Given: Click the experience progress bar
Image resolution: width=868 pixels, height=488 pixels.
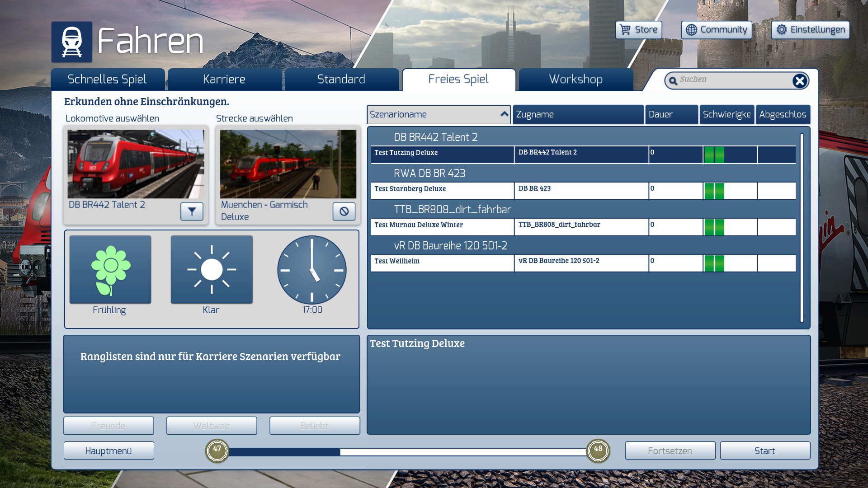Looking at the screenshot, I should coord(407,452).
